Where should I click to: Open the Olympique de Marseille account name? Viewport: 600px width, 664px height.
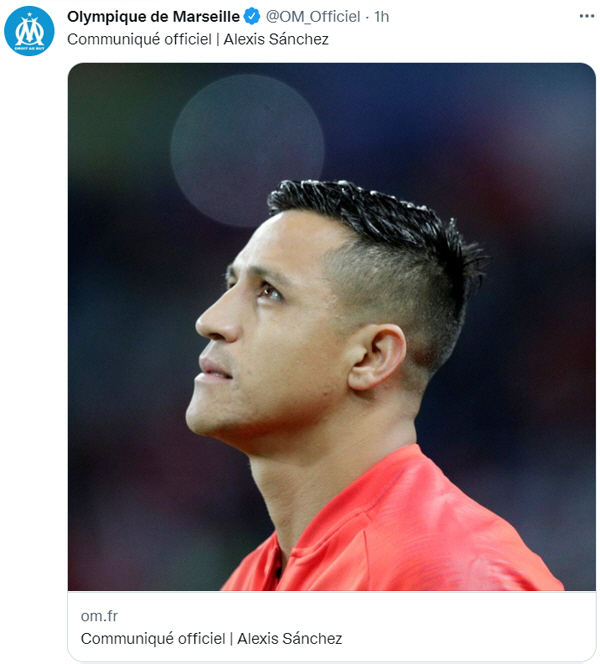pyautogui.click(x=153, y=17)
